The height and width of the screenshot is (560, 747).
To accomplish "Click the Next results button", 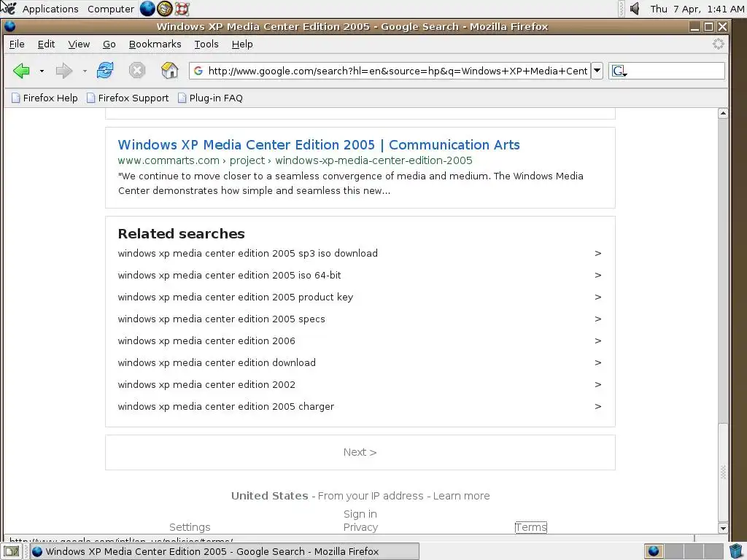I will (x=360, y=452).
